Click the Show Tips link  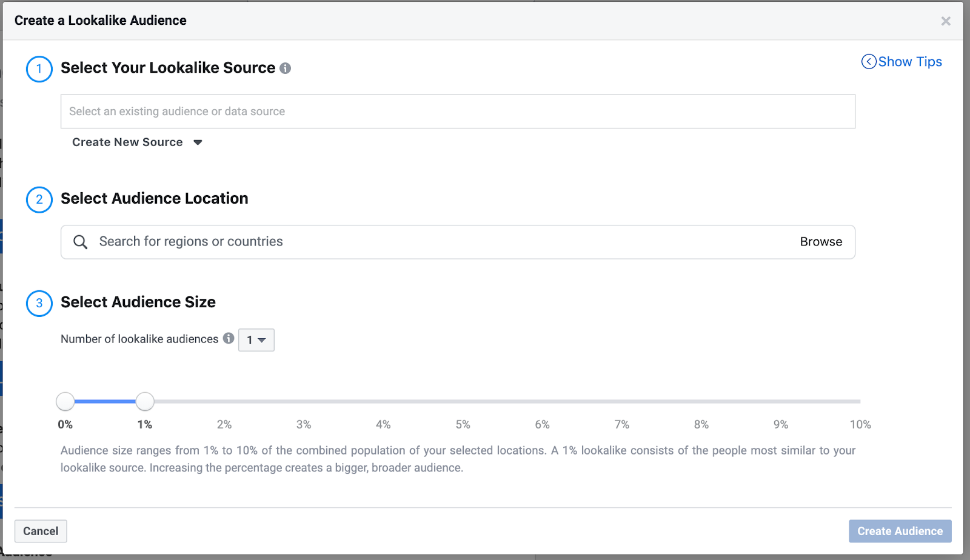click(909, 62)
